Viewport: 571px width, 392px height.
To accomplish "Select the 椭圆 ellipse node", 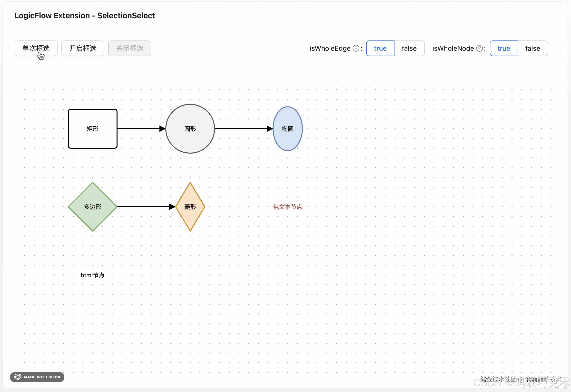I will point(287,128).
